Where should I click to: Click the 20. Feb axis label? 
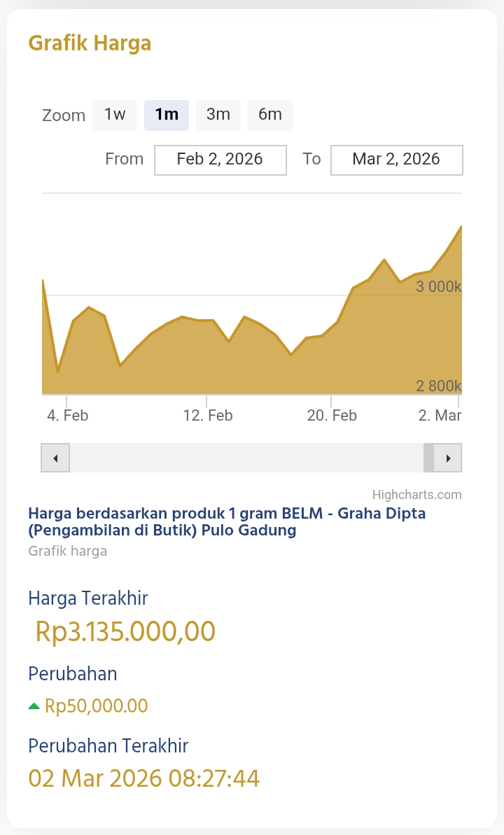(332, 416)
